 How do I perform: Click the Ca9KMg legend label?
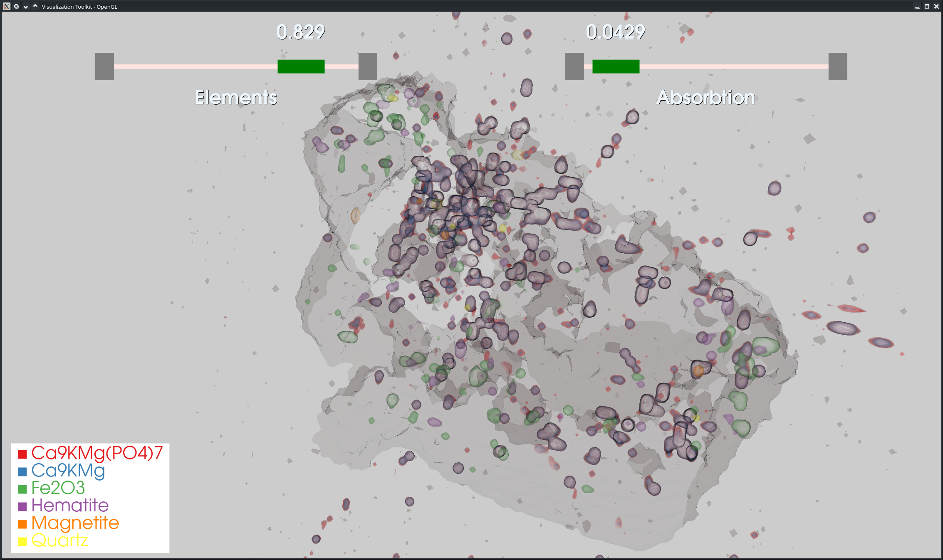tap(68, 471)
